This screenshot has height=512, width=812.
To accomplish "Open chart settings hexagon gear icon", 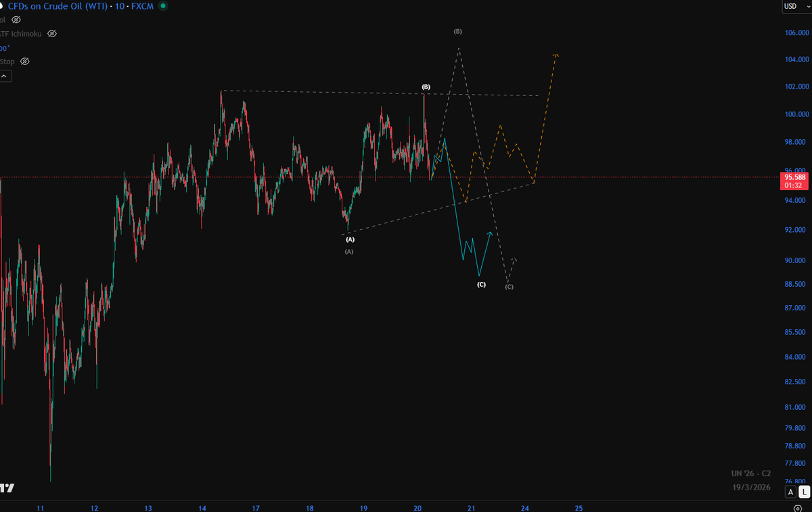I will 798,507.
